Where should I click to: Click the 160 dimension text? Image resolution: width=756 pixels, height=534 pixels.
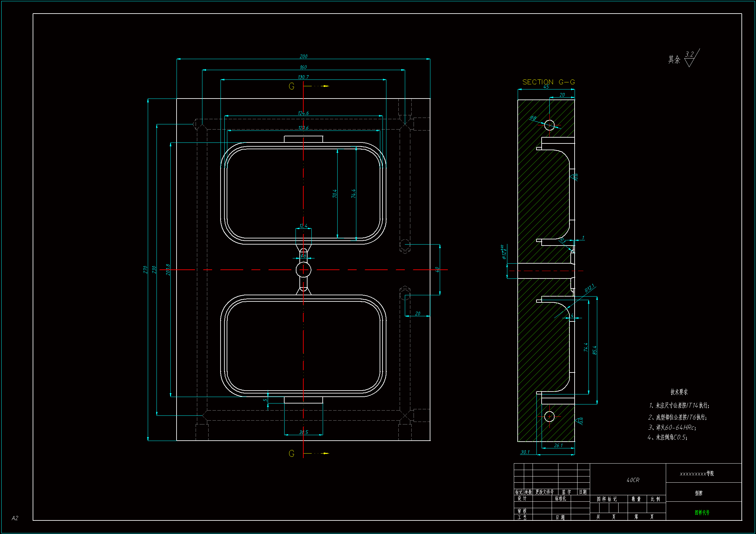(x=303, y=67)
